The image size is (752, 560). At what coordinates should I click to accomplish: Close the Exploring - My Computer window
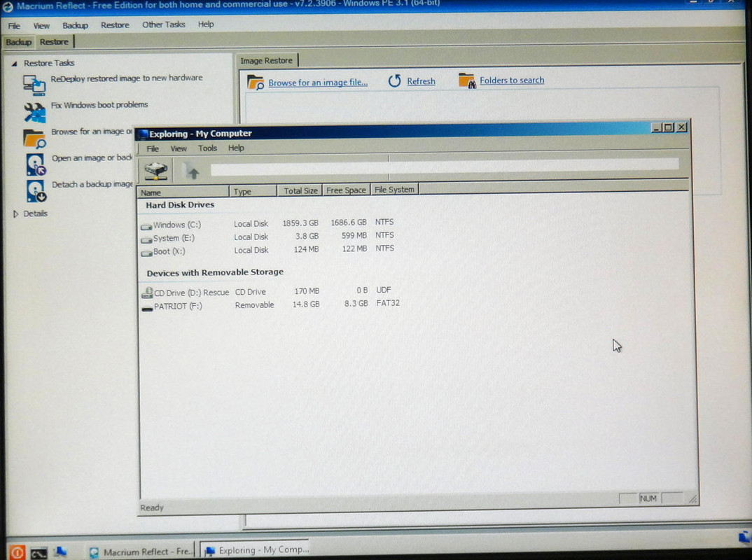tap(681, 127)
